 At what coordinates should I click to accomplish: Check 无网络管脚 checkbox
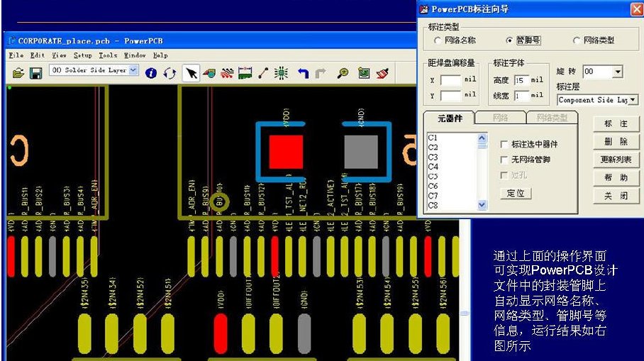point(504,160)
